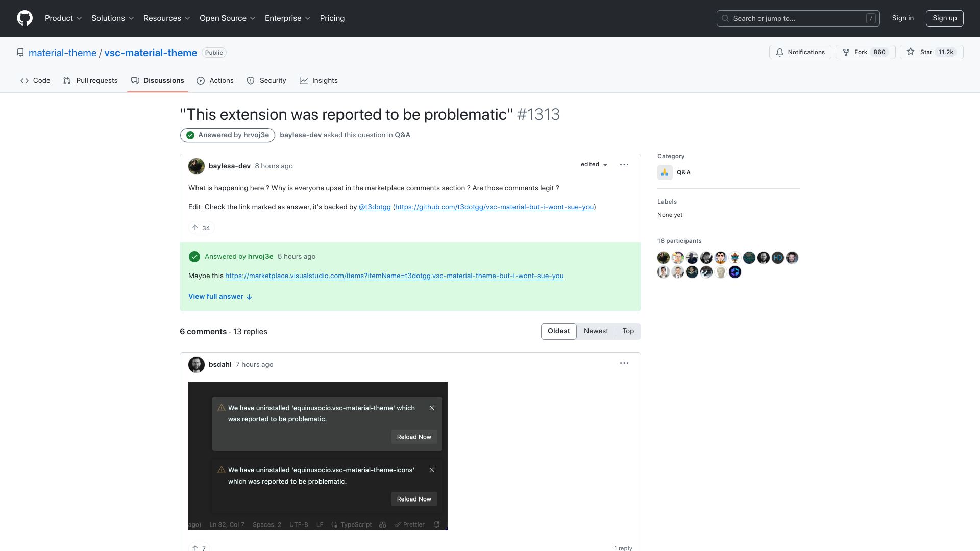
Task: Open the Security tab
Action: [266, 81]
